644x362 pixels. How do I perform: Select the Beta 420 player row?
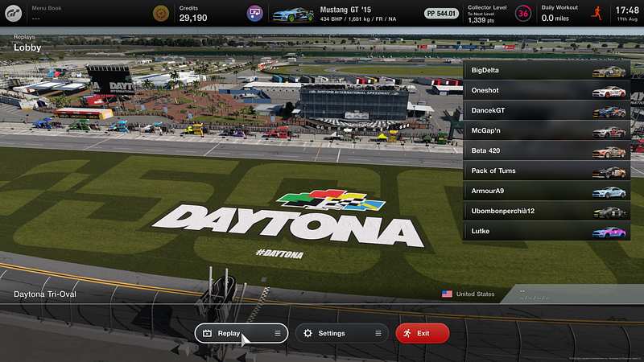pos(547,150)
